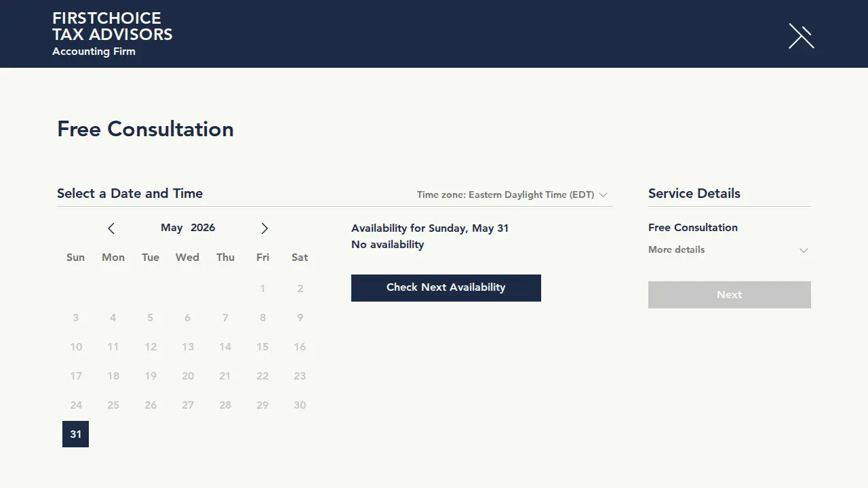Click 'Free Consultation' under Service Details
The width and height of the screenshot is (868, 488).
[693, 228]
